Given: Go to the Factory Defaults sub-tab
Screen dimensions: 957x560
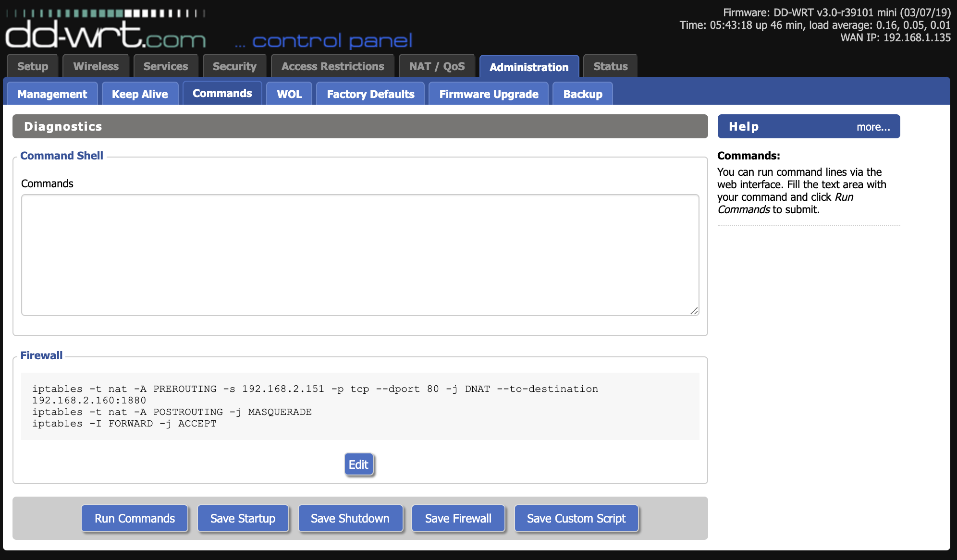Looking at the screenshot, I should click(370, 94).
